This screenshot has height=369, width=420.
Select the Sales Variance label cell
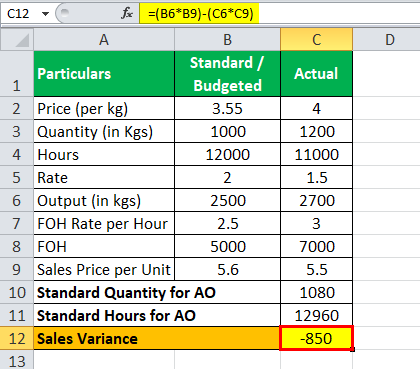157,338
